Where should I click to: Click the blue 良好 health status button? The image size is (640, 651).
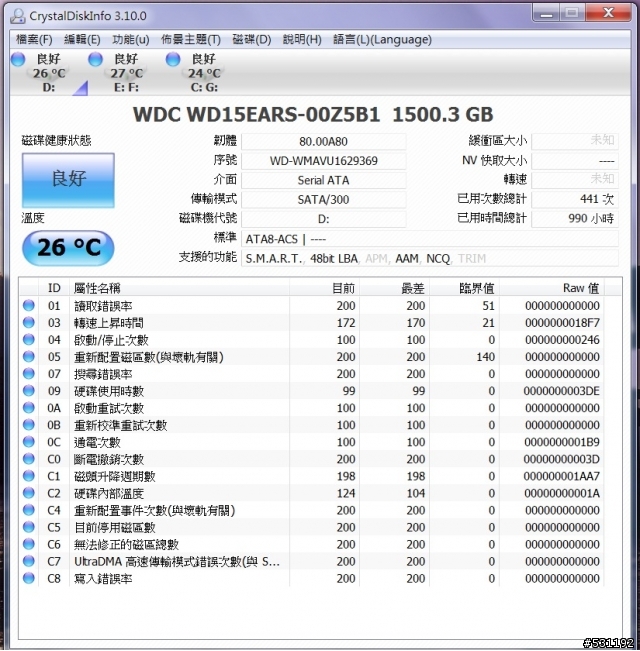point(68,180)
